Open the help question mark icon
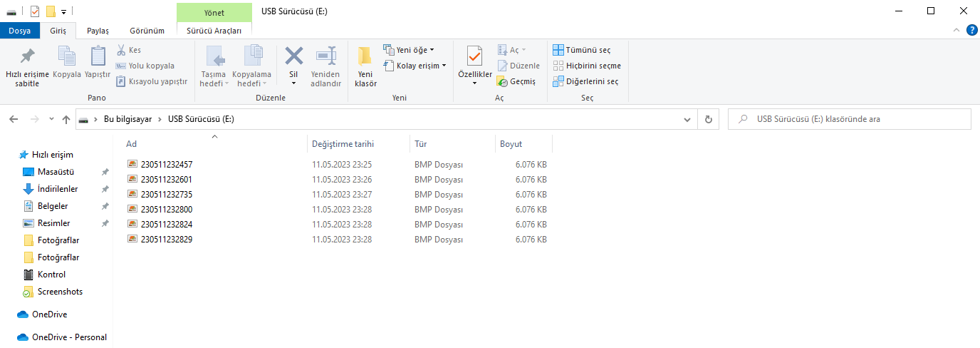 tap(971, 30)
